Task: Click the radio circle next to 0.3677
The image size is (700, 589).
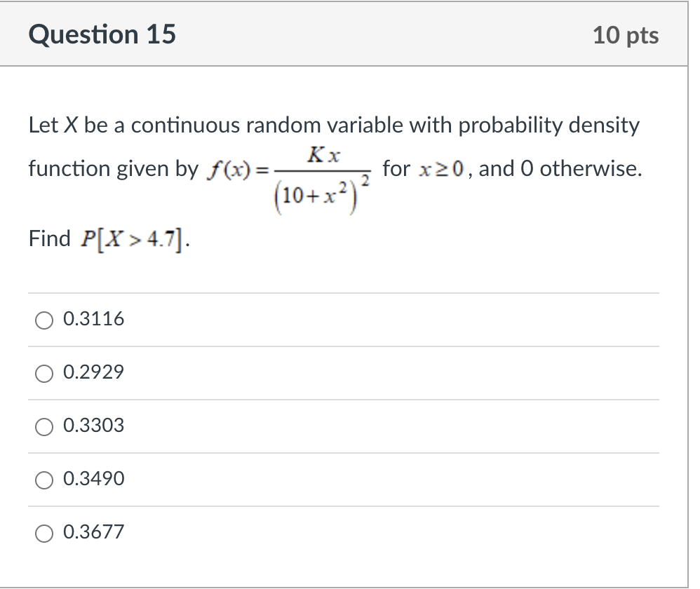Action: pyautogui.click(x=43, y=533)
